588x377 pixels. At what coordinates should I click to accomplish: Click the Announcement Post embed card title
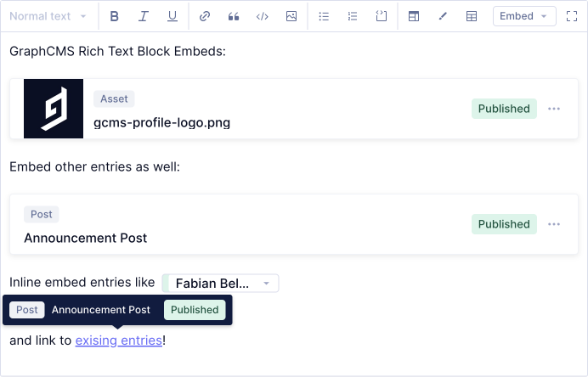[85, 238]
